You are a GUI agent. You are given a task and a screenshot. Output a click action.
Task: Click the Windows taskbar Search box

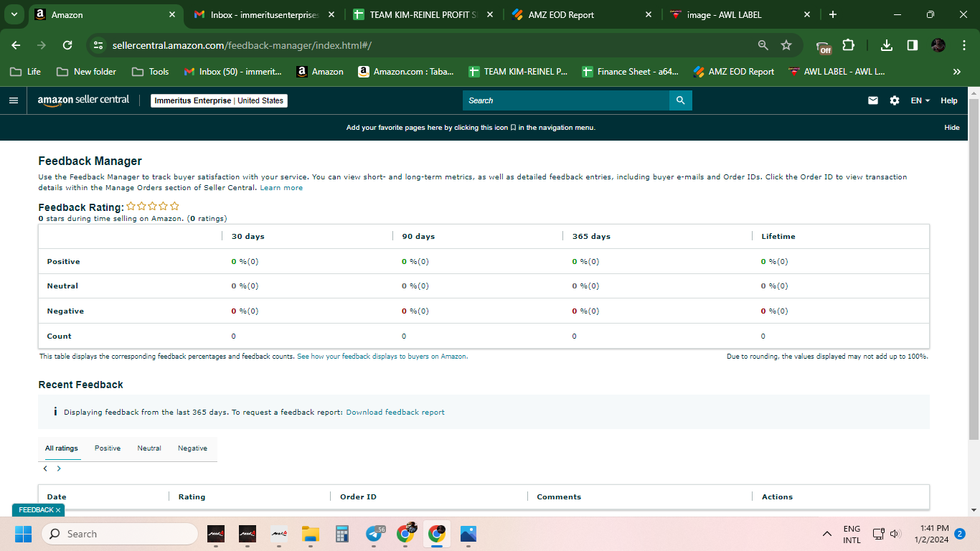(120, 534)
